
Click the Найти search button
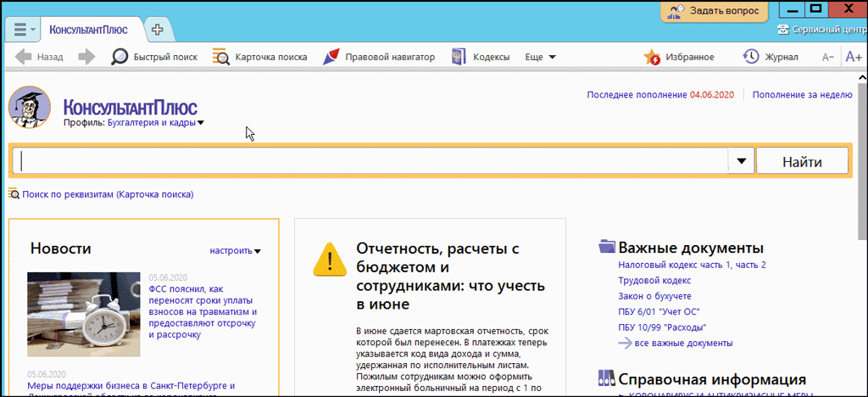point(801,160)
